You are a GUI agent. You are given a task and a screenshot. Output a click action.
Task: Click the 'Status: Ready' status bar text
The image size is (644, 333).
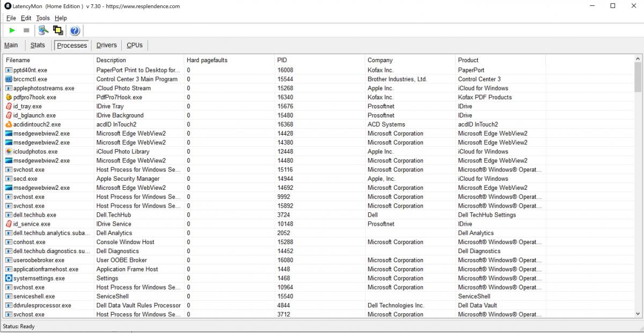[x=19, y=326]
